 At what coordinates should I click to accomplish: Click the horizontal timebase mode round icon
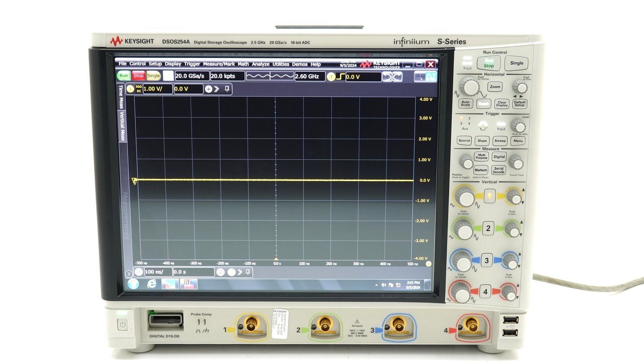[x=138, y=272]
